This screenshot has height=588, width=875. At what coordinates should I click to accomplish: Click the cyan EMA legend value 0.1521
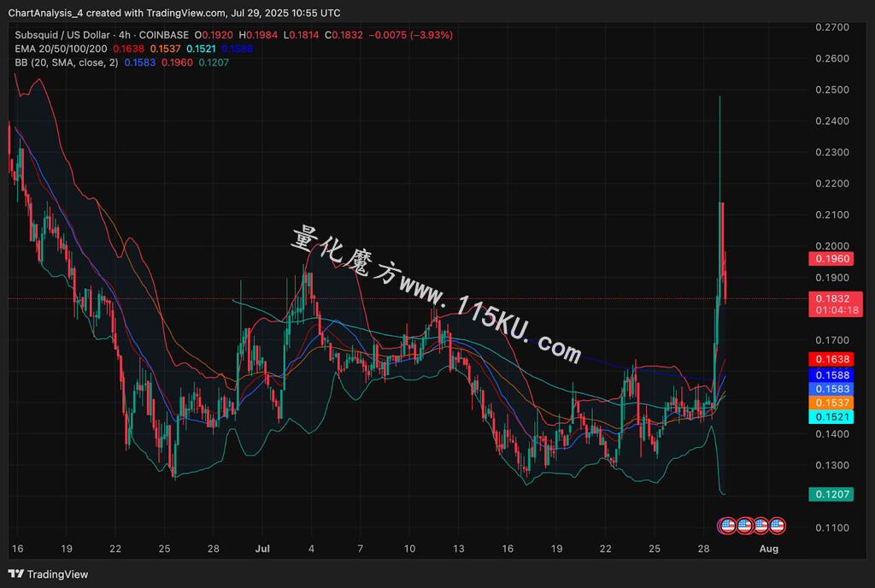coord(201,49)
